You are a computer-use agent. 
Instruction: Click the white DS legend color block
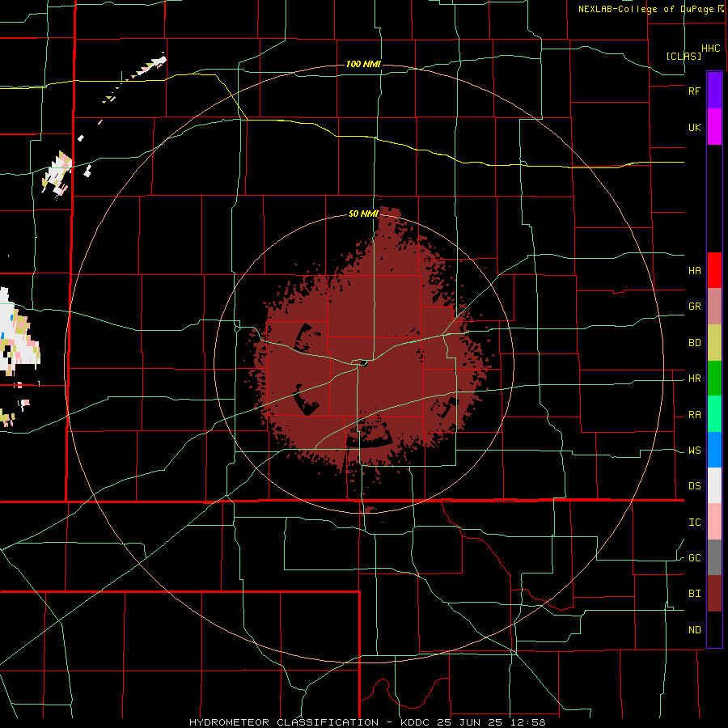(714, 485)
